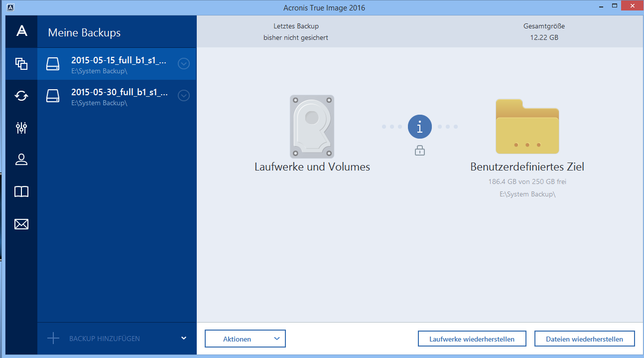Image resolution: width=644 pixels, height=358 pixels.
Task: Select the Laufwerke und Volumes source disk
Action: tap(312, 127)
